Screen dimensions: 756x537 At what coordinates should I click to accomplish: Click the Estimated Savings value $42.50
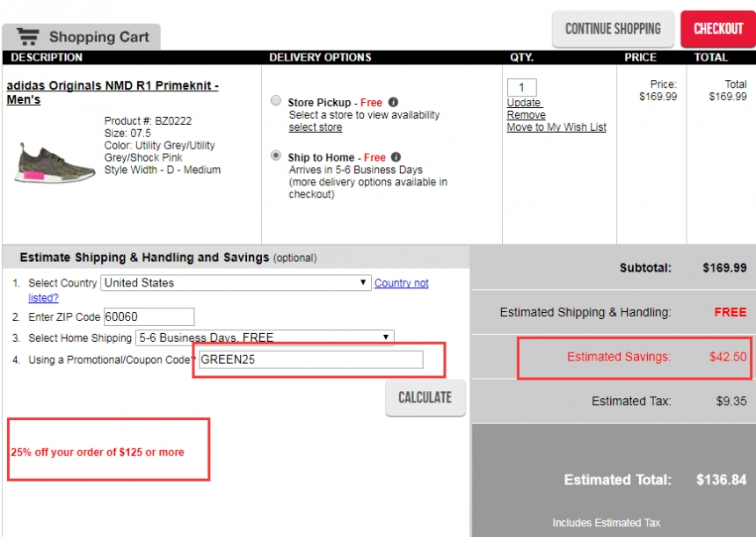[728, 357]
